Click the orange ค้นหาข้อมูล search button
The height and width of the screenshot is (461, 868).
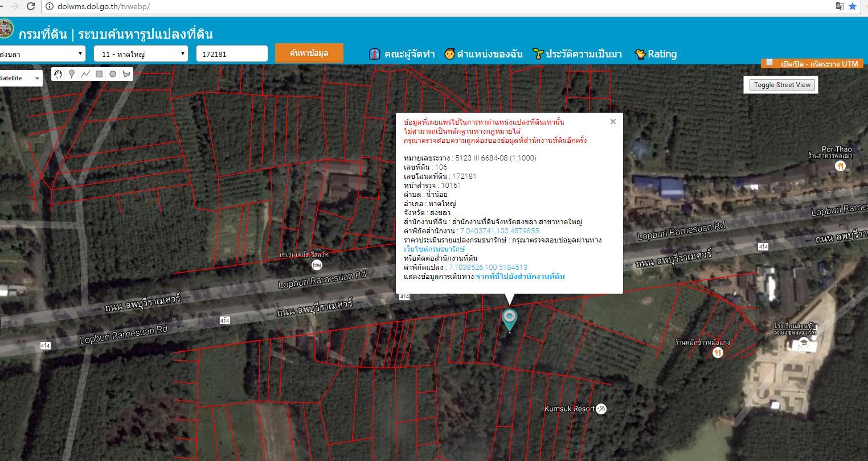pos(309,53)
